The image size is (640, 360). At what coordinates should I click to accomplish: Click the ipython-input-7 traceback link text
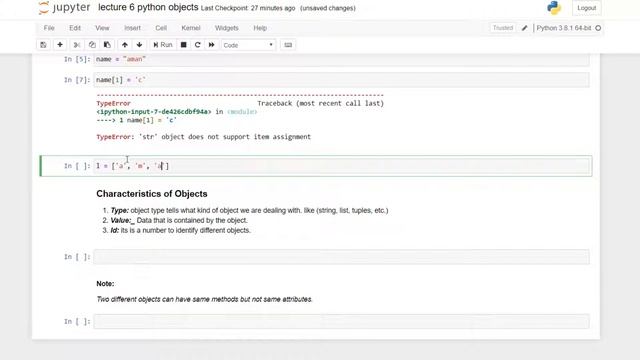pyautogui.click(x=154, y=112)
